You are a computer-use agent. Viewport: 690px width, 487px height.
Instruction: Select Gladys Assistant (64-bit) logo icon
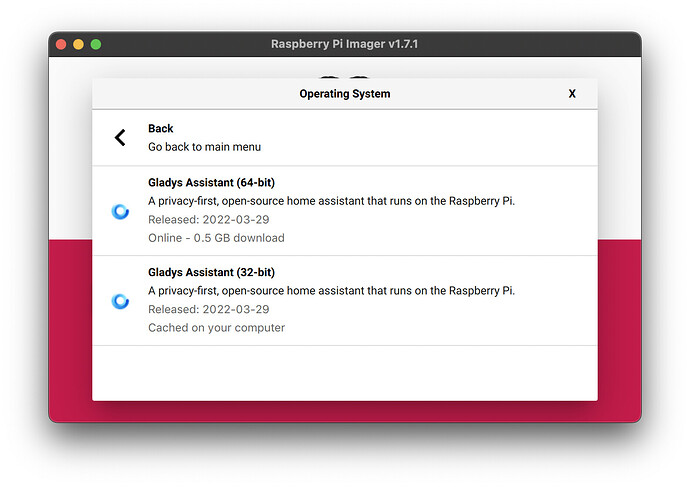pyautogui.click(x=120, y=212)
